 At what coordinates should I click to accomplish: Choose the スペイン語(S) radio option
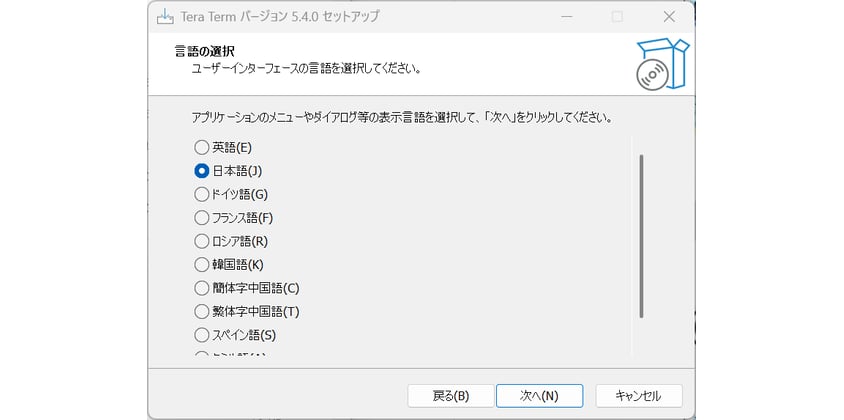pyautogui.click(x=202, y=334)
